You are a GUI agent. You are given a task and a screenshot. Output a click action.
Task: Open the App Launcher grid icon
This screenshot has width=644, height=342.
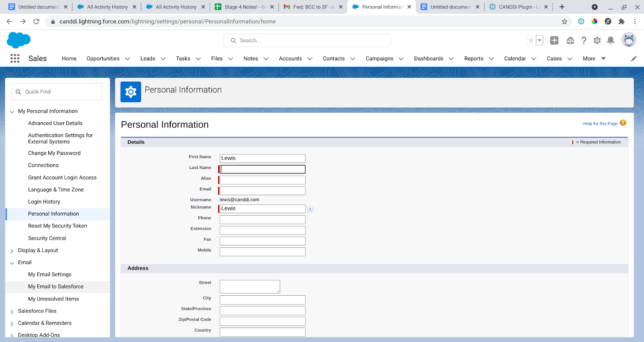pos(15,58)
